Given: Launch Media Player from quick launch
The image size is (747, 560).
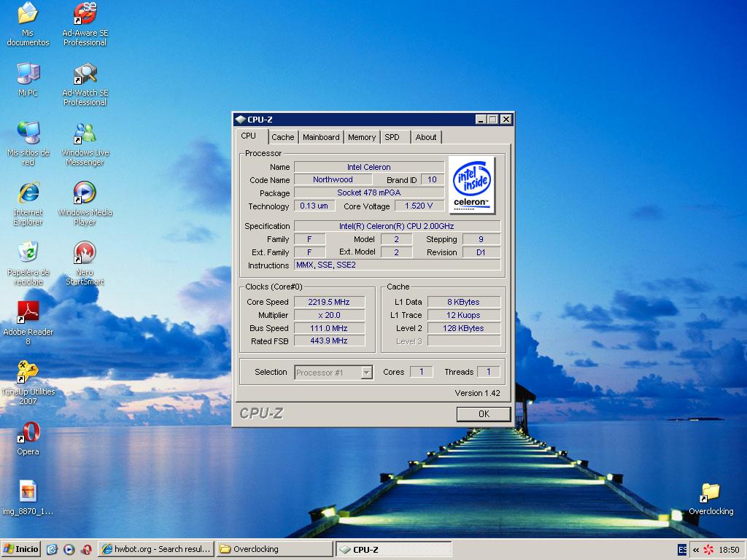Looking at the screenshot, I should (x=69, y=550).
